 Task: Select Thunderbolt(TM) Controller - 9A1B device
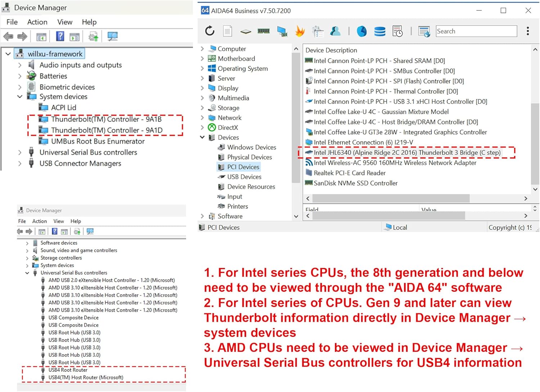coord(106,119)
